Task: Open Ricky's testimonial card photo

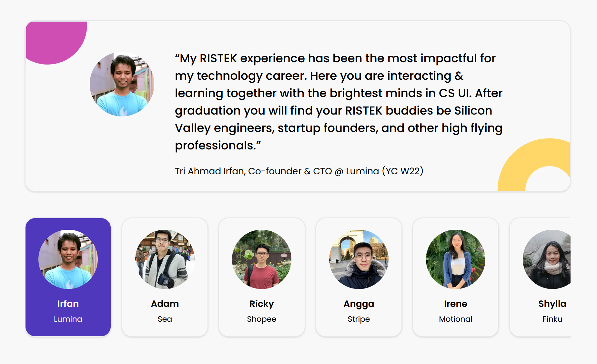Action: (x=262, y=259)
